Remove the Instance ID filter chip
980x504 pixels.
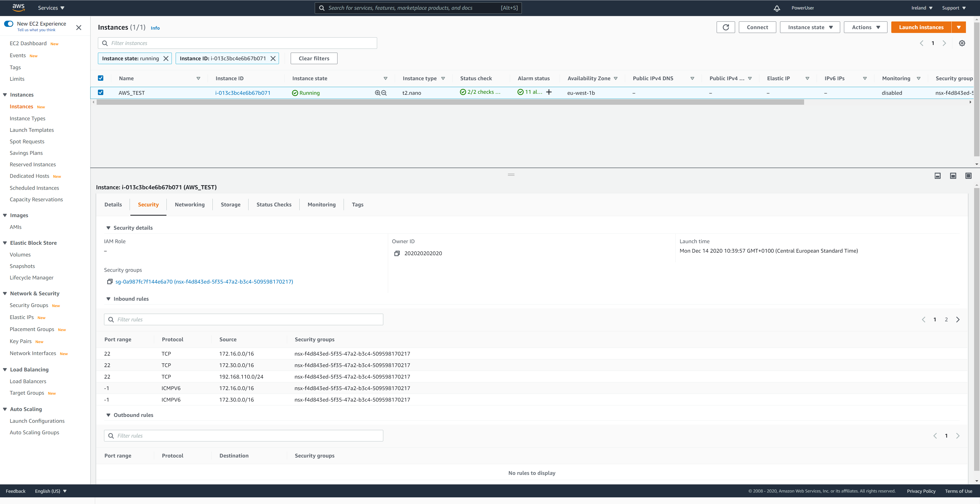pos(273,58)
